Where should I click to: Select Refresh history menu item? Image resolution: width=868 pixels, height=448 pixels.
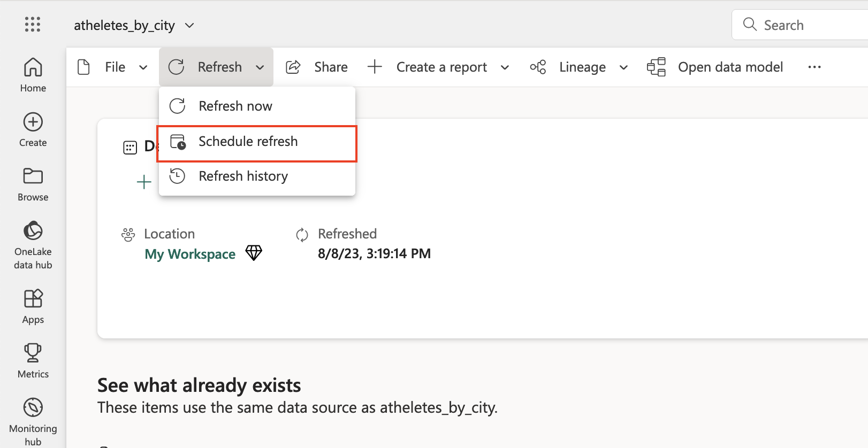(x=257, y=176)
